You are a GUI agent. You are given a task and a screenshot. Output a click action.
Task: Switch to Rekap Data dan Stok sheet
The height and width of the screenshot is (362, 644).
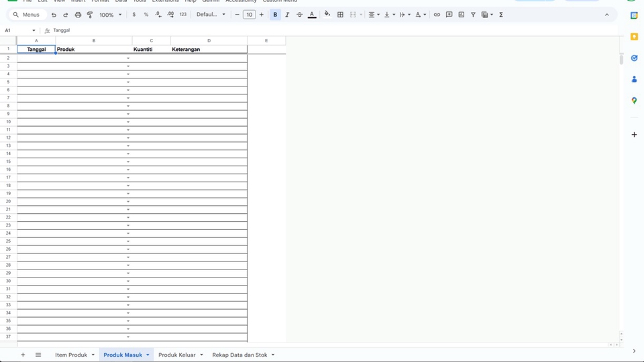point(239,355)
